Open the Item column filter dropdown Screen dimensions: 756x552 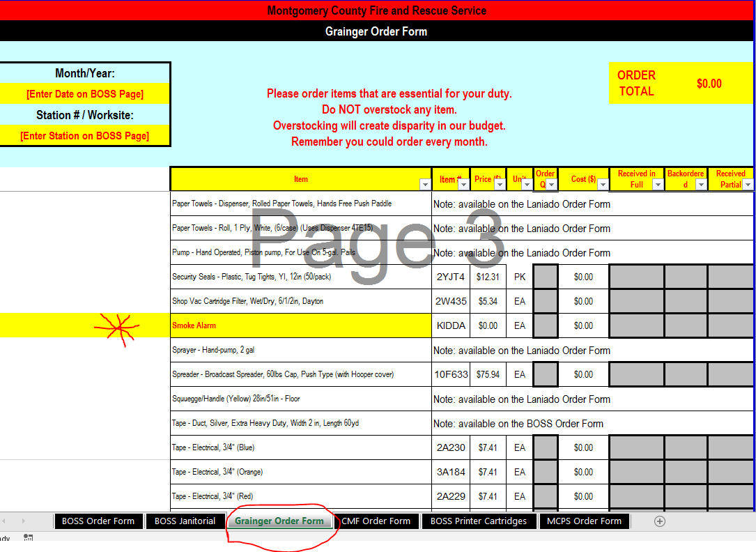[x=424, y=185]
